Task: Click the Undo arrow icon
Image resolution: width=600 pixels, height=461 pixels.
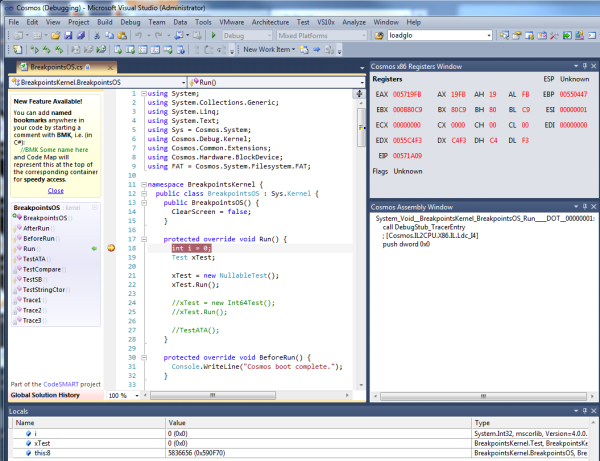Action: 139,36
